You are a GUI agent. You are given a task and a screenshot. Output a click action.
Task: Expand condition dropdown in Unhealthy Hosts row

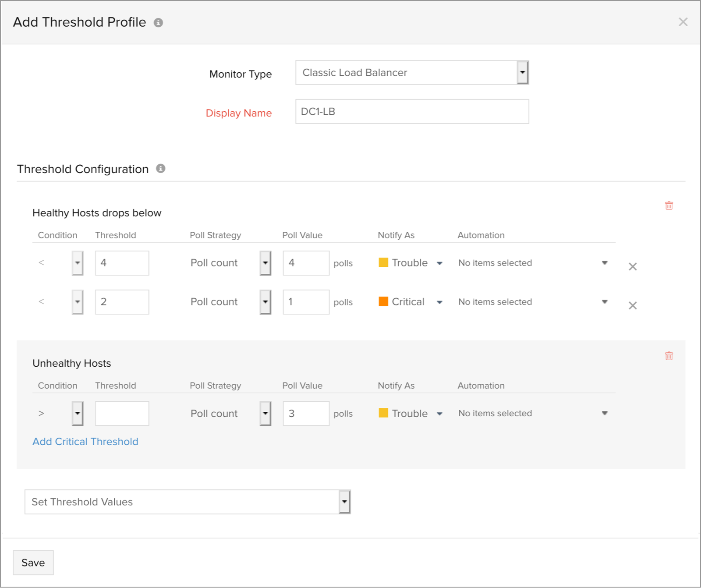pyautogui.click(x=78, y=414)
